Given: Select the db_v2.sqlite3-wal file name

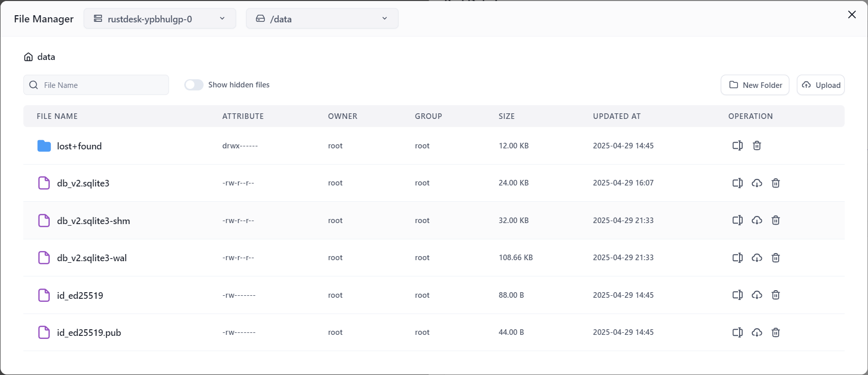Looking at the screenshot, I should [x=92, y=258].
